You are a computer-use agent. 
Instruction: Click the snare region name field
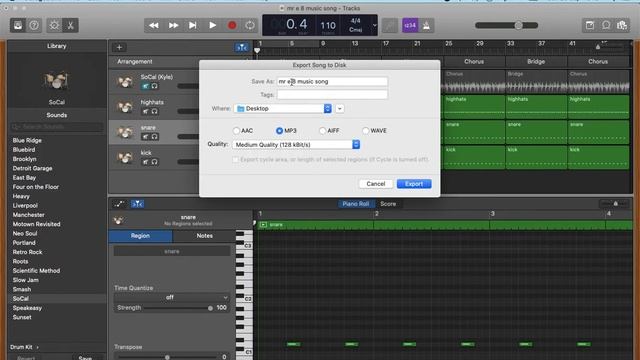coord(172,251)
